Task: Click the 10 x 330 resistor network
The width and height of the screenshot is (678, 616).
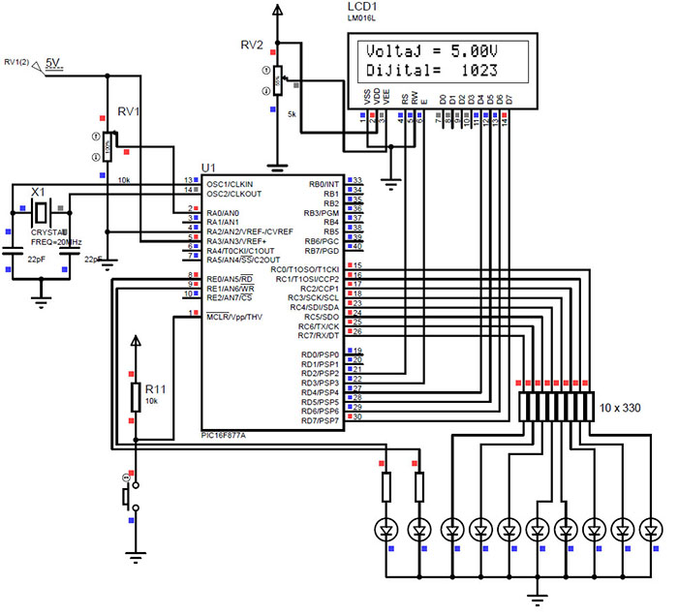Action: click(557, 407)
